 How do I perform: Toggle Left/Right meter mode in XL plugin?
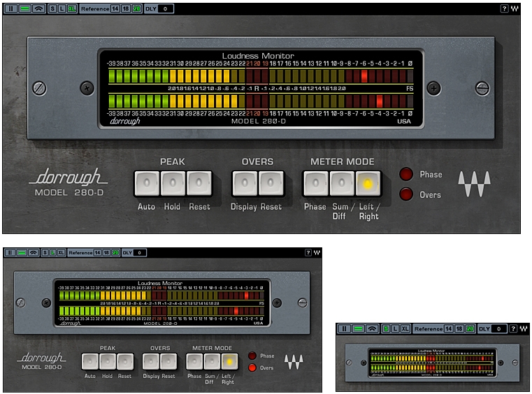[x=368, y=184]
